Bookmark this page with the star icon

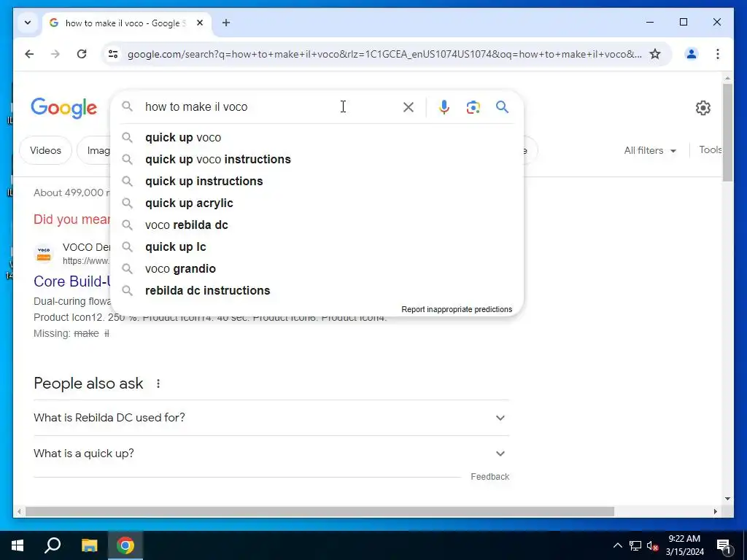click(655, 54)
